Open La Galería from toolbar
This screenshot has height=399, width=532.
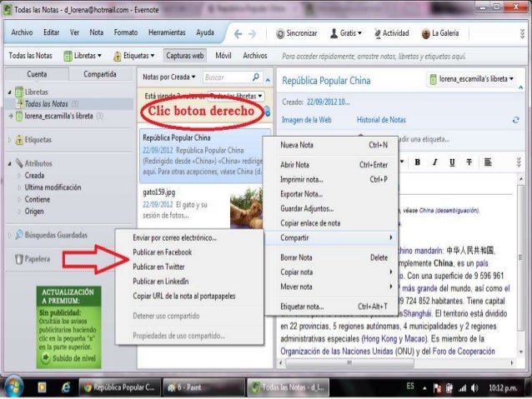coord(440,33)
